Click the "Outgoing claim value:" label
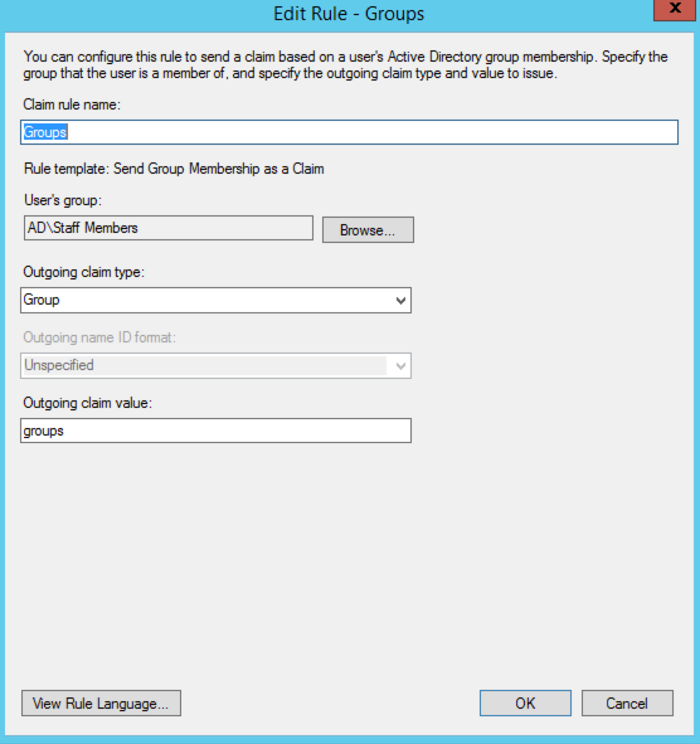Viewport: 700px width, 744px height. (x=87, y=403)
